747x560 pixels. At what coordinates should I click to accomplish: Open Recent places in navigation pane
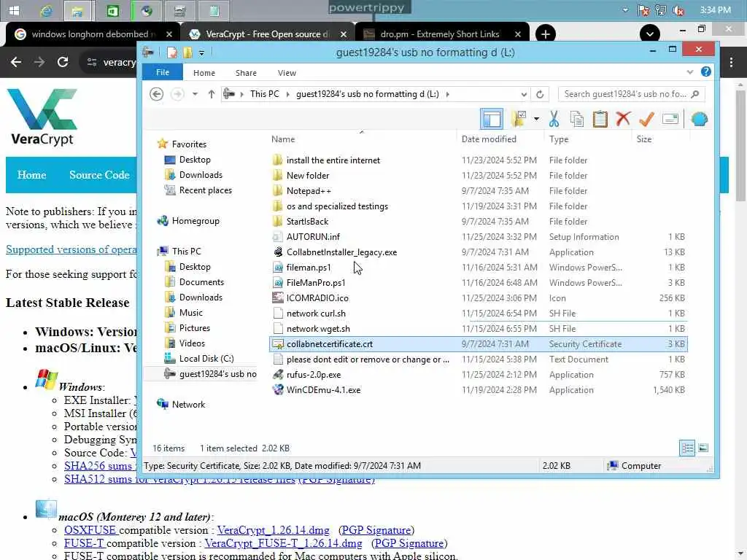pyautogui.click(x=205, y=190)
